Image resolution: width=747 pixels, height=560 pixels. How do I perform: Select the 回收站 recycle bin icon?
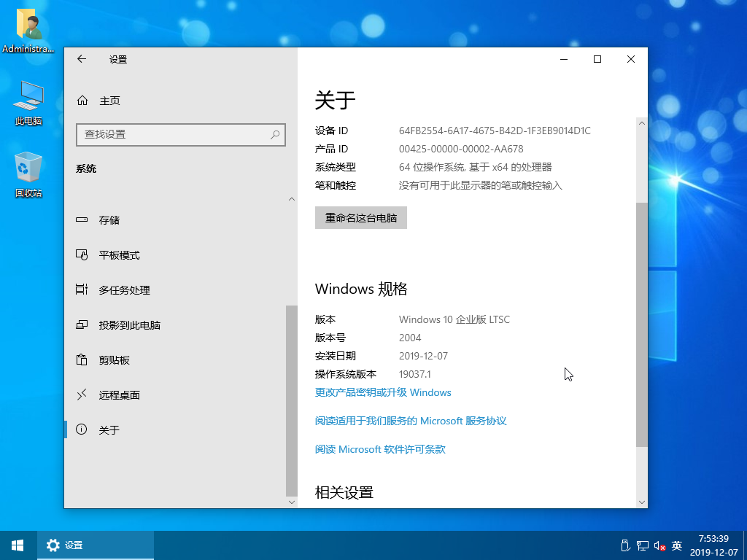pos(28,174)
